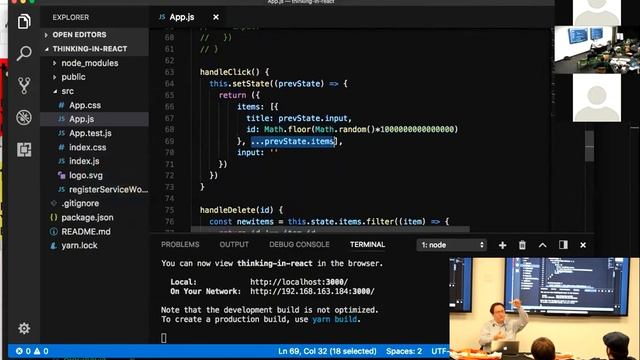Switch to the PROBLEMS panel tab
Image resolution: width=640 pixels, height=360 pixels.
point(180,244)
